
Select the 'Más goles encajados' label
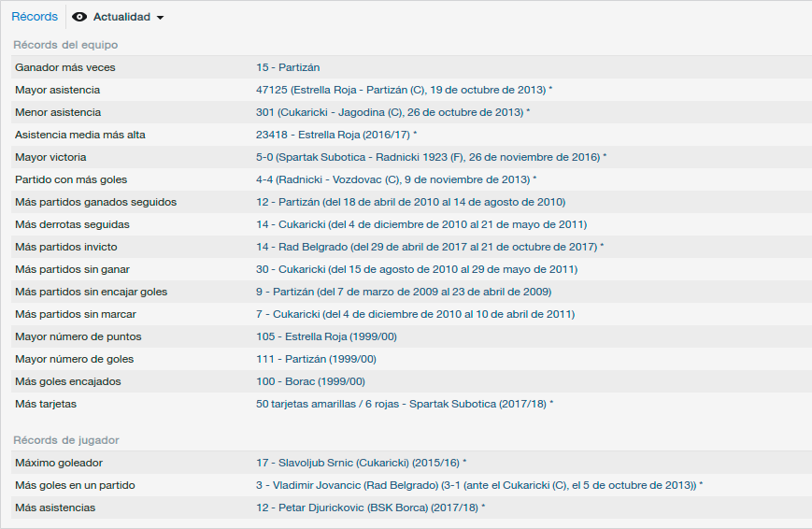(x=68, y=381)
